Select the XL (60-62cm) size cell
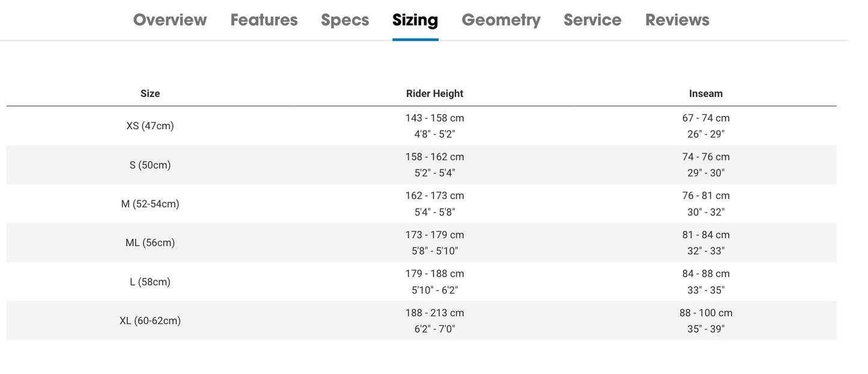868x374 pixels. pos(150,320)
